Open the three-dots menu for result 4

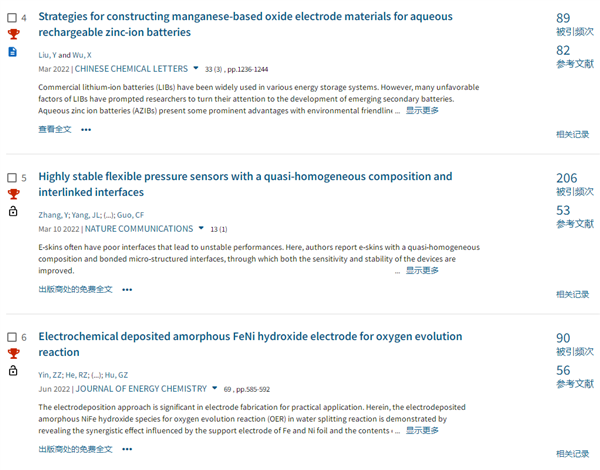point(86,130)
